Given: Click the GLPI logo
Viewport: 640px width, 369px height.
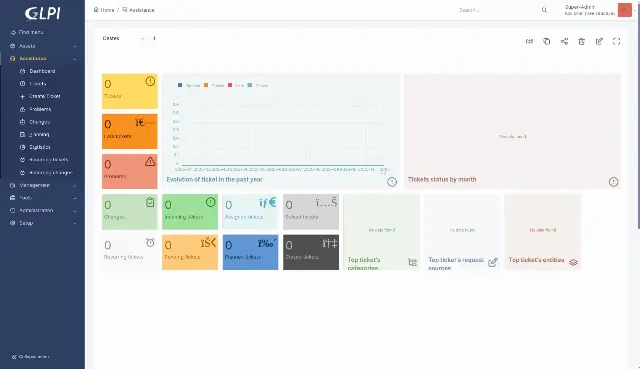Looking at the screenshot, I should 42,13.
